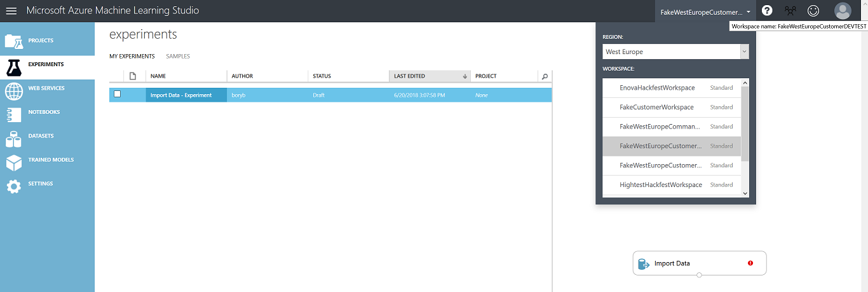This screenshot has width=868, height=292.
Task: Open Projects in the sidebar
Action: 47,41
